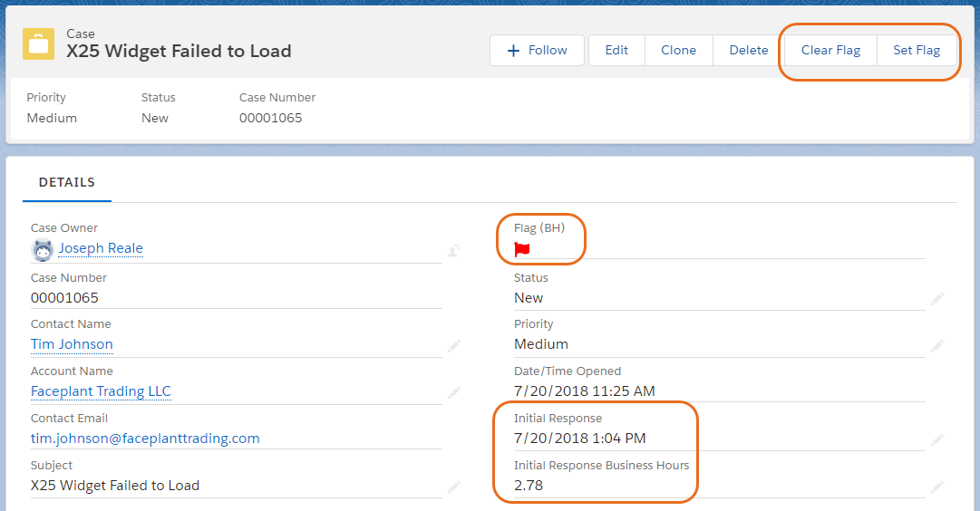Open the DETAILS tab
The width and height of the screenshot is (980, 511).
(67, 182)
